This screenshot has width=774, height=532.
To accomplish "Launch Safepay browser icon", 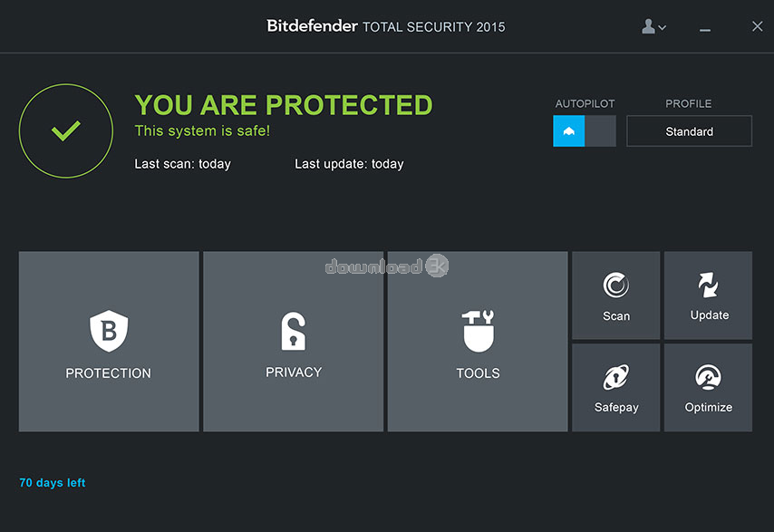I will click(x=616, y=378).
